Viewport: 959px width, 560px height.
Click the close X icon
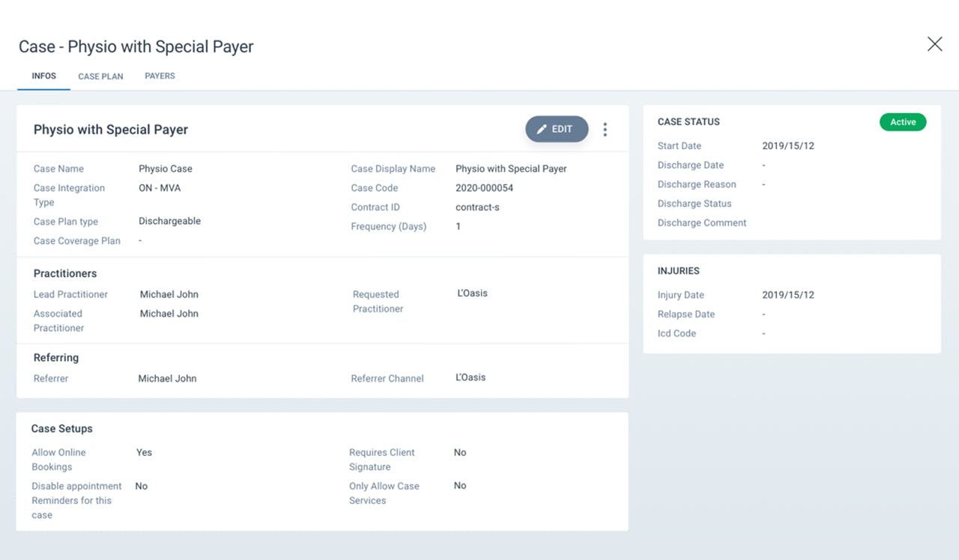[934, 44]
